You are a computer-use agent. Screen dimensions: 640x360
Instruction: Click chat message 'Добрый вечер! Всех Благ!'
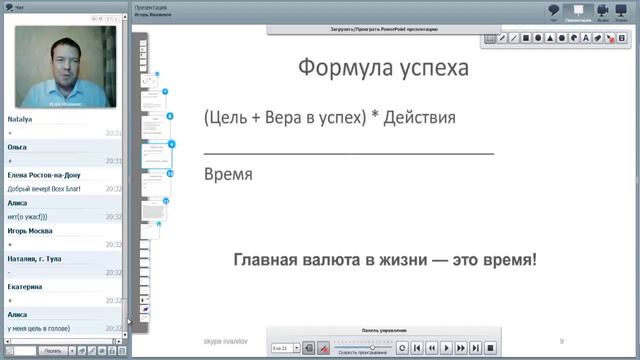tap(44, 189)
